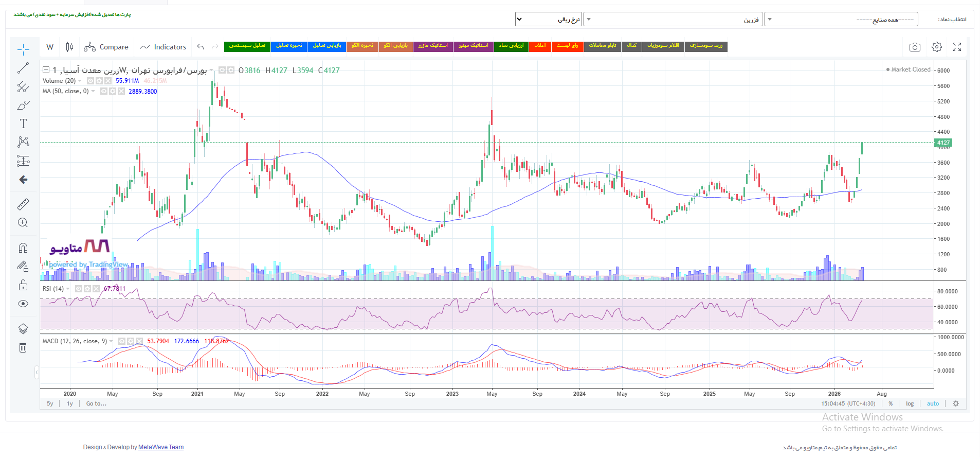Open the pattern drawing tools
This screenshot has width=980, height=457.
tap(23, 142)
